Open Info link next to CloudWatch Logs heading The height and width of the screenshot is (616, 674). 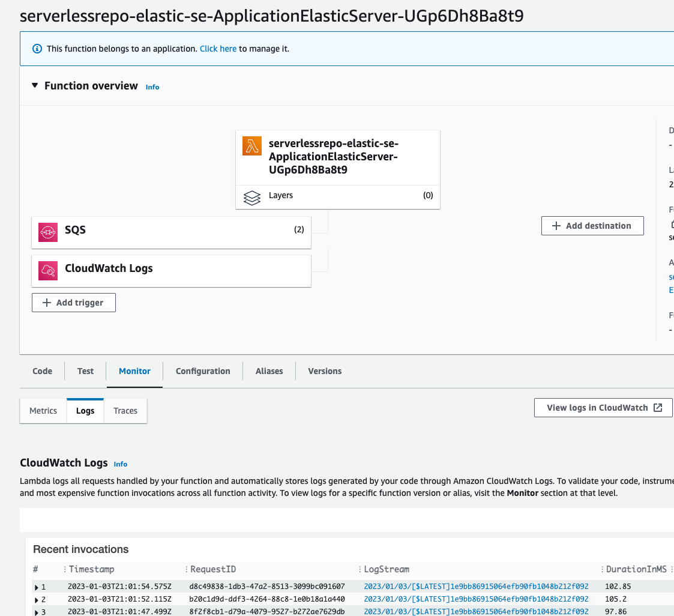pyautogui.click(x=121, y=464)
